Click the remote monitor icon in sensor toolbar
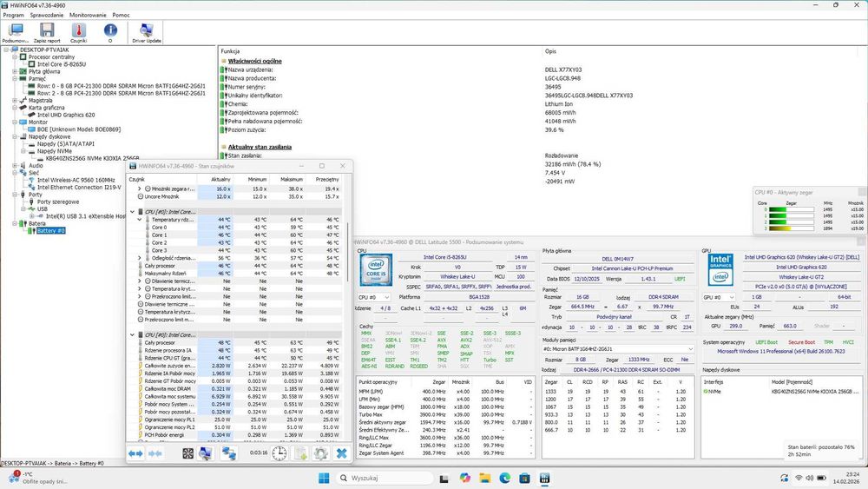The image size is (868, 489). 206,453
